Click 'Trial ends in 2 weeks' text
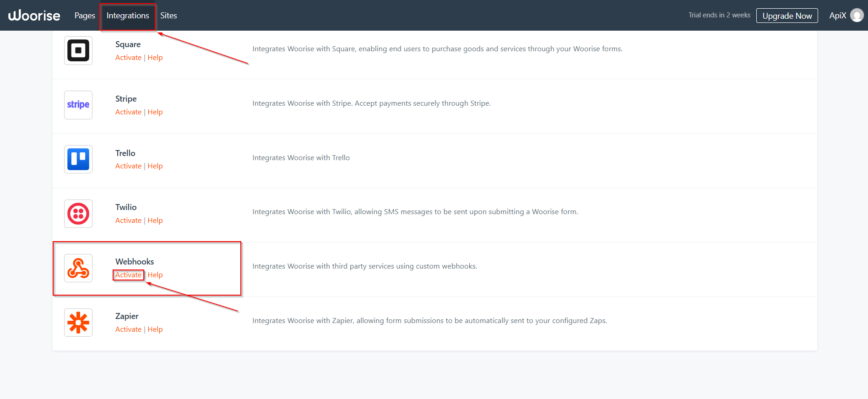This screenshot has width=868, height=399. pos(719,15)
